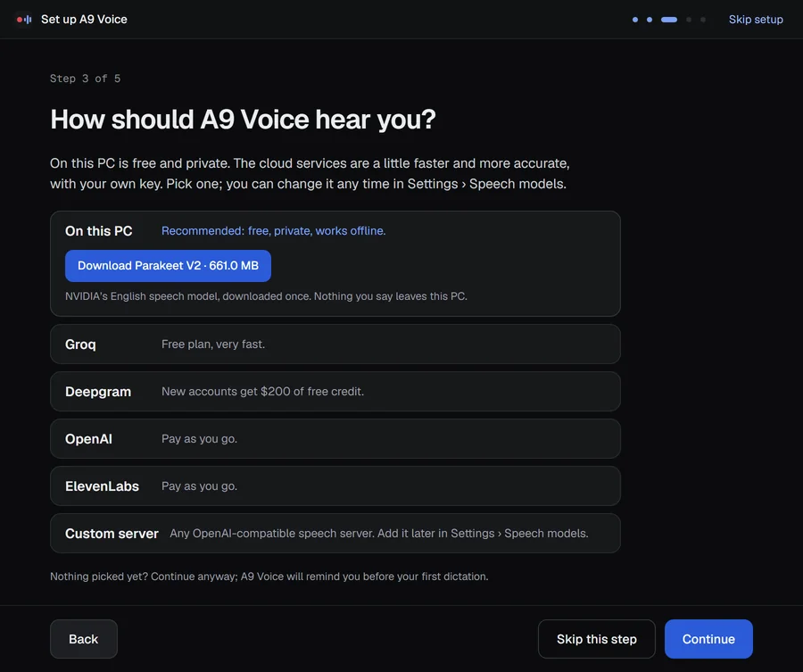This screenshot has width=803, height=672.
Task: Click the A9 Voice app logo icon
Action: [24, 20]
